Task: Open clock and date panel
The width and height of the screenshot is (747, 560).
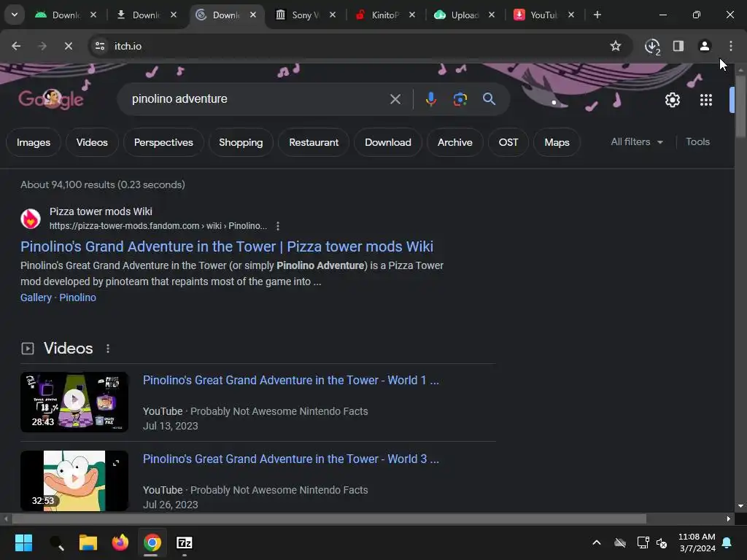Action: point(697,542)
